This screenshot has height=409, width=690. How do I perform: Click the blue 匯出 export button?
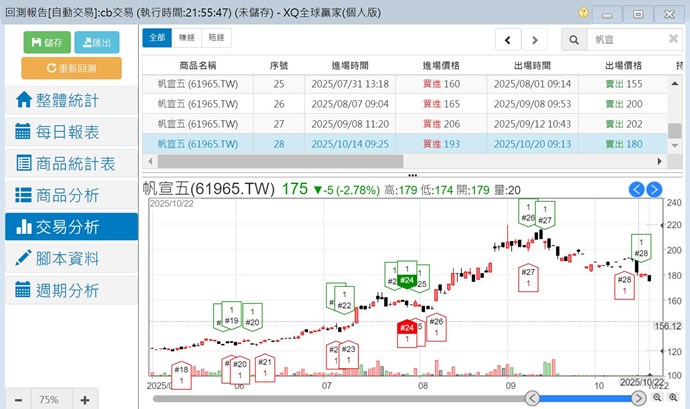tap(97, 42)
